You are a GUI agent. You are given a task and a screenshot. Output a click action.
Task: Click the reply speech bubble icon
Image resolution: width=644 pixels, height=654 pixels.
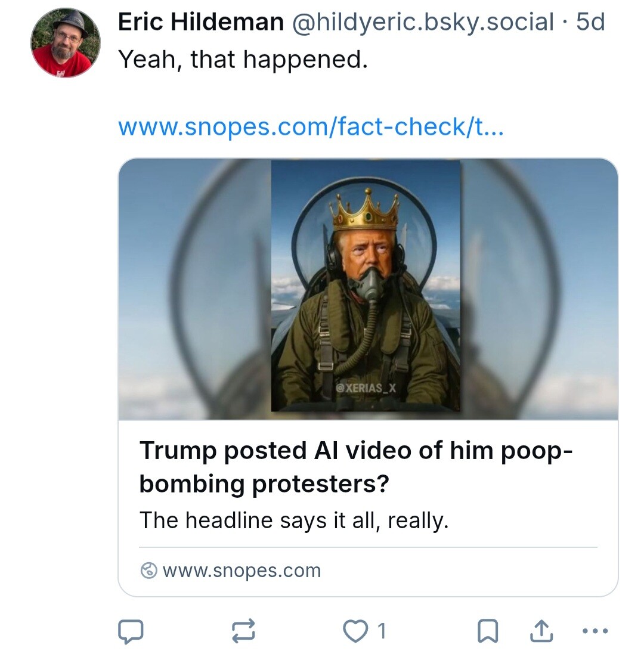pos(130,631)
